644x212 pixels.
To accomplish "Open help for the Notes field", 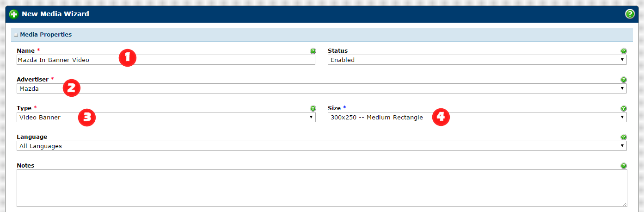I will pyautogui.click(x=624, y=166).
